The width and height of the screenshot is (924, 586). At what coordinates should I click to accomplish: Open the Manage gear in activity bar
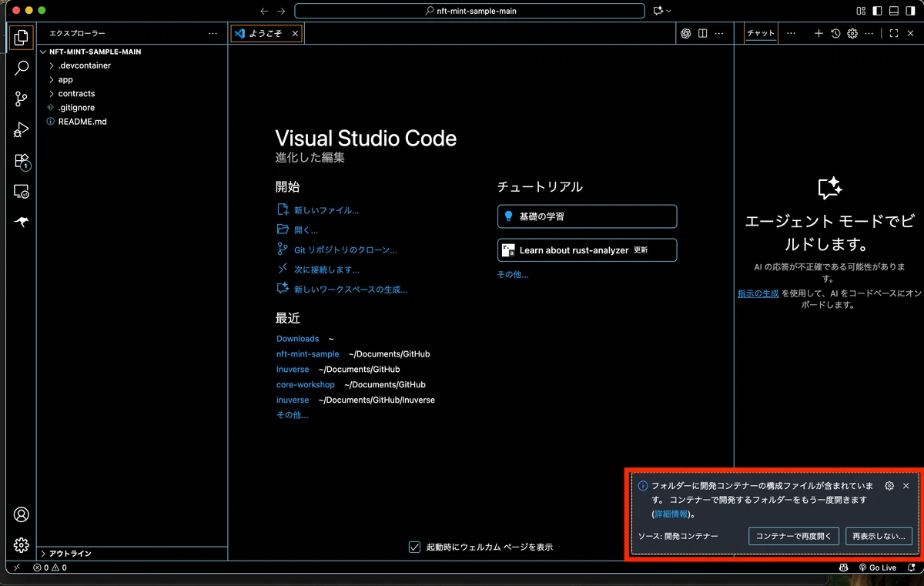pos(22,545)
